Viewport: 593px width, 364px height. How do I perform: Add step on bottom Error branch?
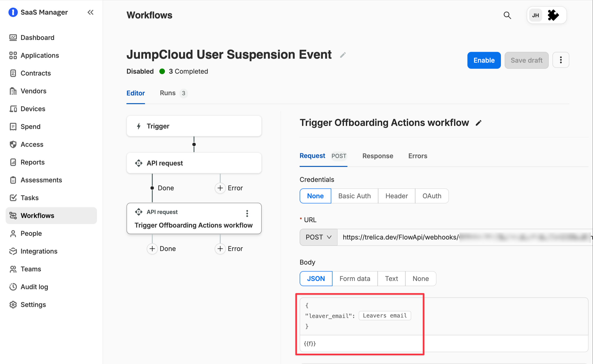(220, 249)
